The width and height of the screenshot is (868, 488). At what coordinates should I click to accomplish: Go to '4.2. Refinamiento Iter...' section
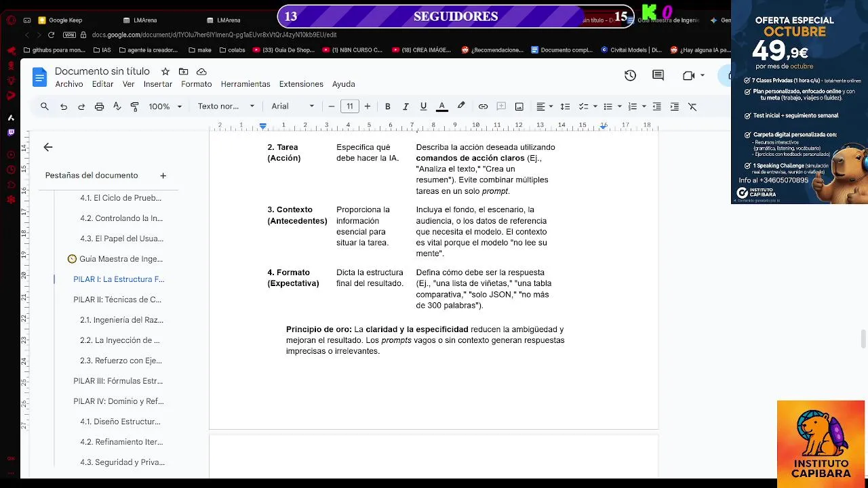click(121, 442)
